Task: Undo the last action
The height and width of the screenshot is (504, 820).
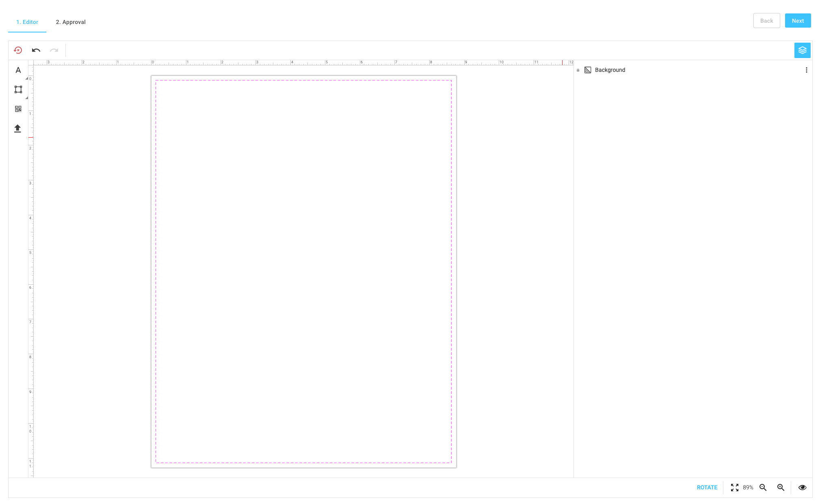Action: [x=36, y=50]
